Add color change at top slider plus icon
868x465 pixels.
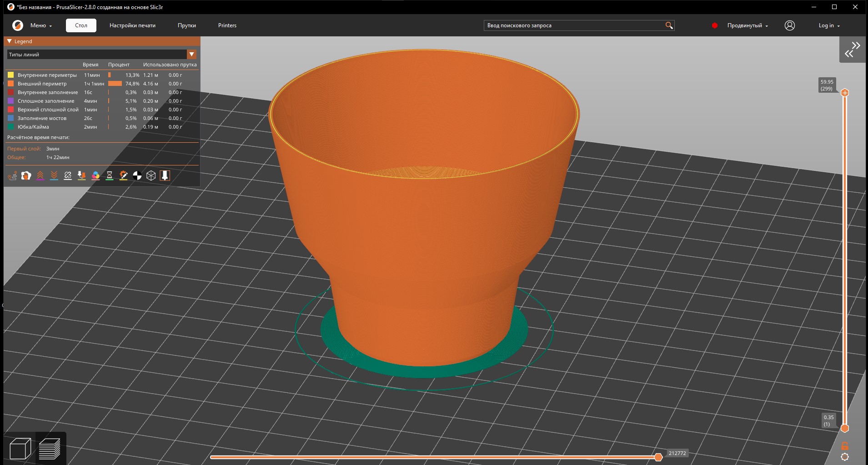845,93
